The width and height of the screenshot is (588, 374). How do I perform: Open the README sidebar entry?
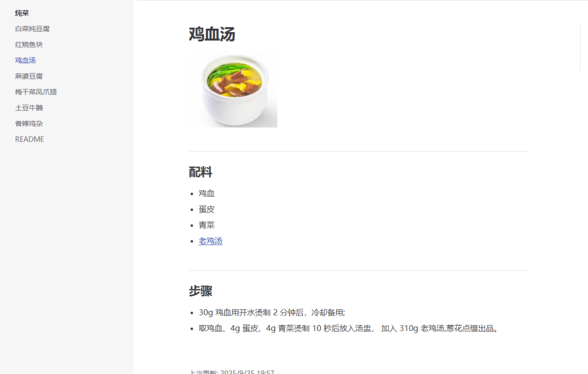[30, 139]
